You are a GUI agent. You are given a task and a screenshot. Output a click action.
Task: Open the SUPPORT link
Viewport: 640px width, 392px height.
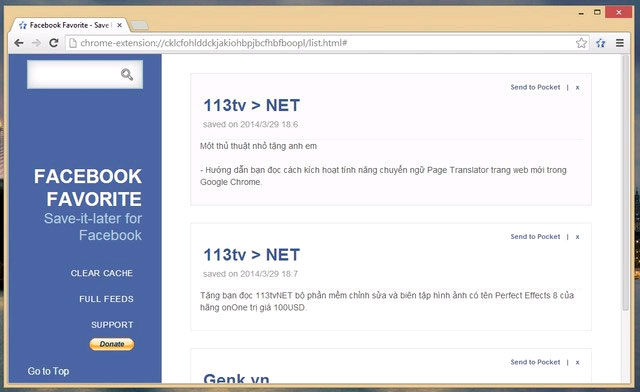click(x=112, y=325)
